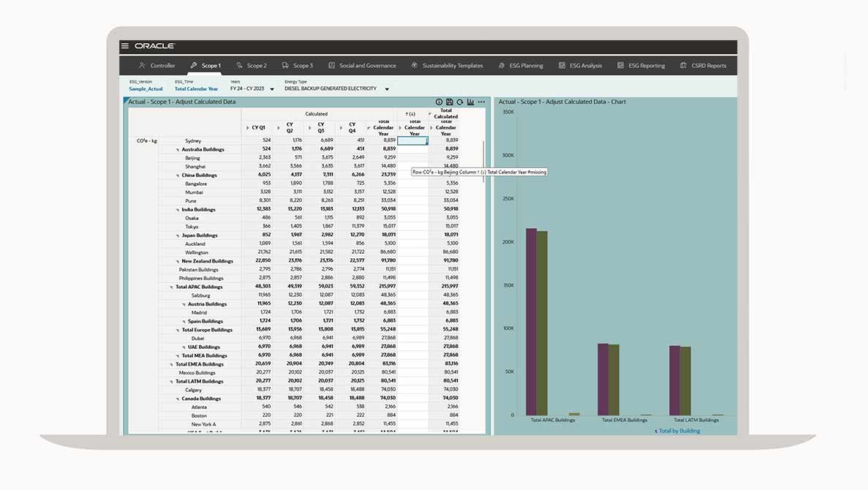Collapse the China Buildings row
868x490 pixels.
coord(178,176)
